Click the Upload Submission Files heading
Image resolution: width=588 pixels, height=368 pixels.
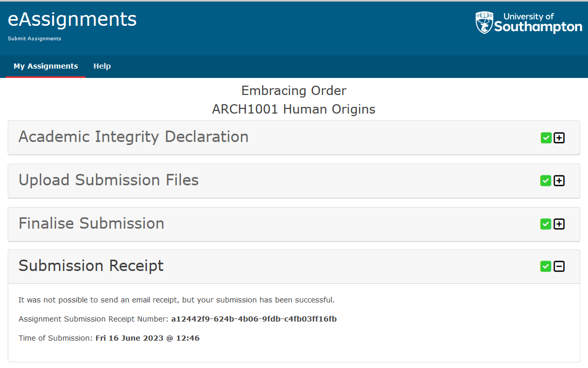[x=108, y=181]
